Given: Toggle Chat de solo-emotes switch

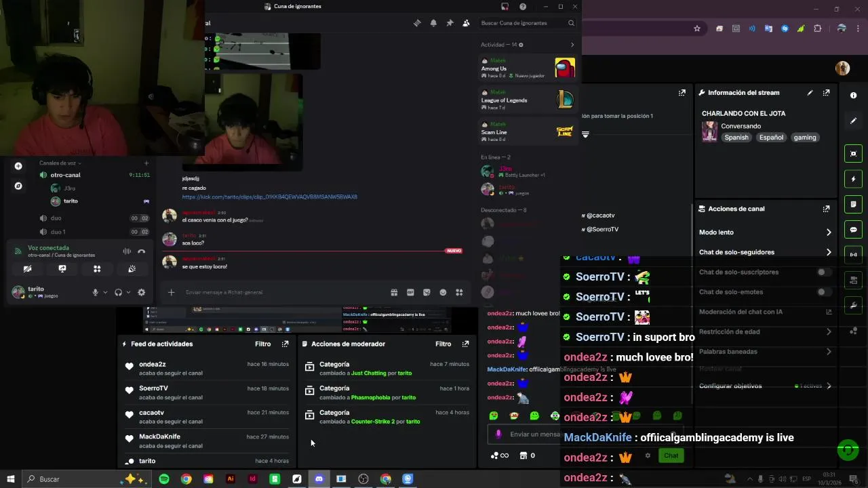Looking at the screenshot, I should click(x=823, y=292).
